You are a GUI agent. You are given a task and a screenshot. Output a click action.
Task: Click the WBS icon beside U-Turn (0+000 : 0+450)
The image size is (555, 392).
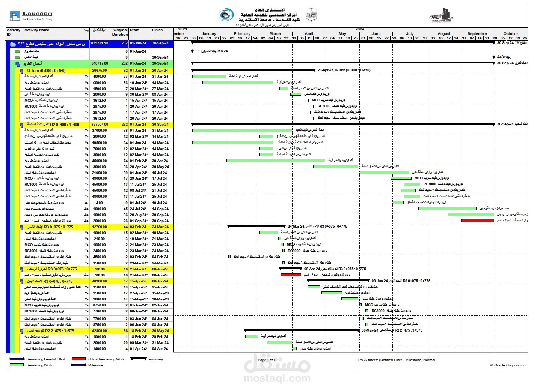point(22,71)
